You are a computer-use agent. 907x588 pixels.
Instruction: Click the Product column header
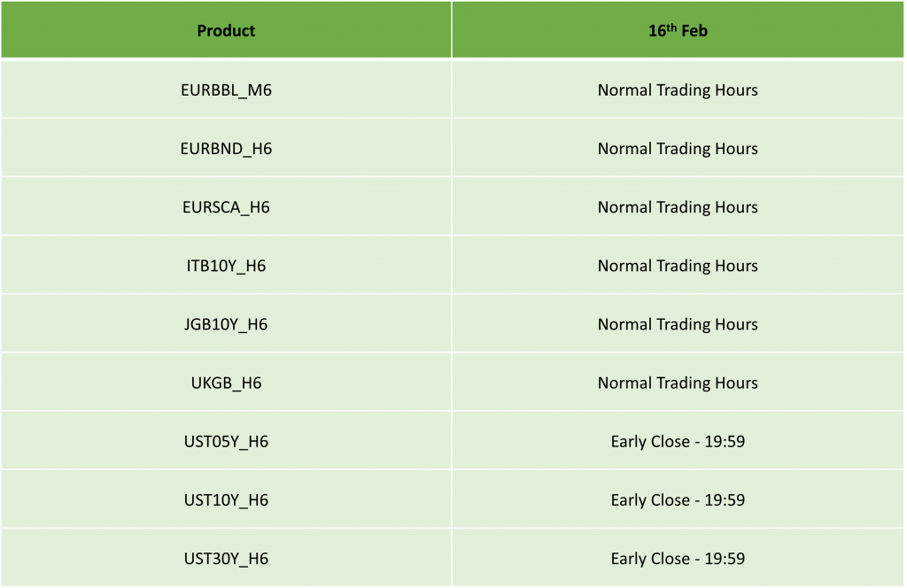click(226, 31)
